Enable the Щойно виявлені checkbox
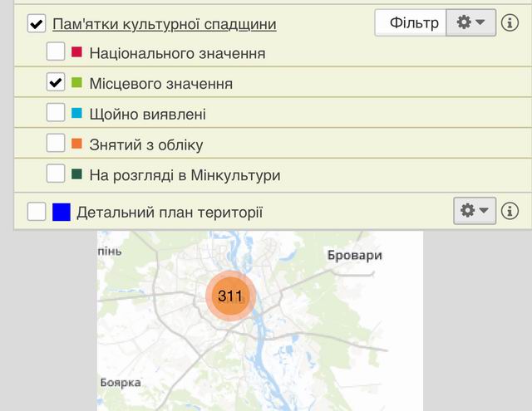This screenshot has width=532, height=411. pos(56,112)
